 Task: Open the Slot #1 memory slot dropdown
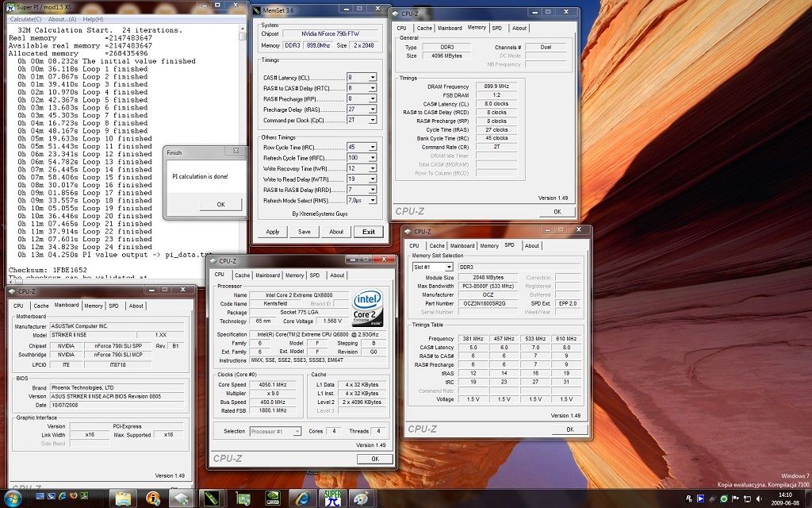pyautogui.click(x=449, y=267)
